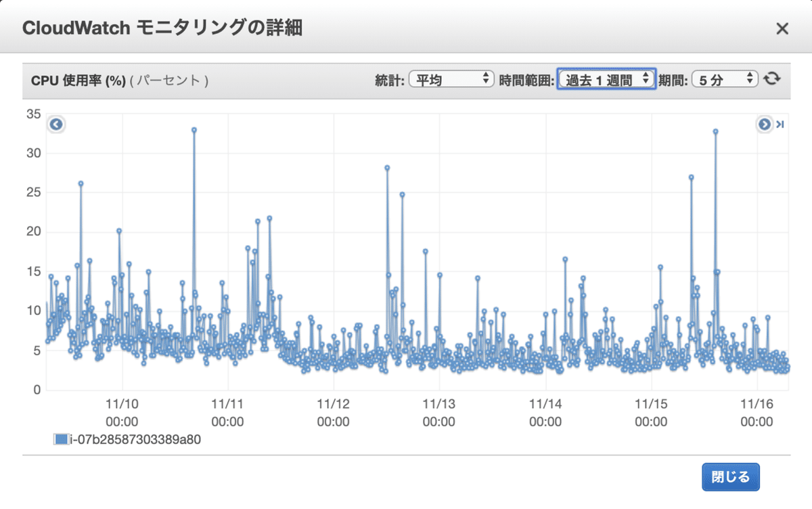Click the refresh metrics icon
Image resolution: width=812 pixels, height=509 pixels.
(772, 79)
